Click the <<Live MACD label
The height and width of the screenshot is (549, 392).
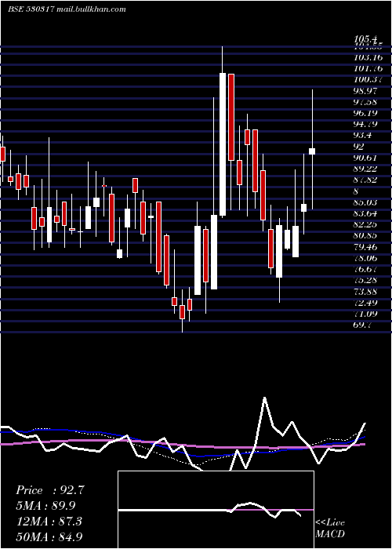point(330,528)
